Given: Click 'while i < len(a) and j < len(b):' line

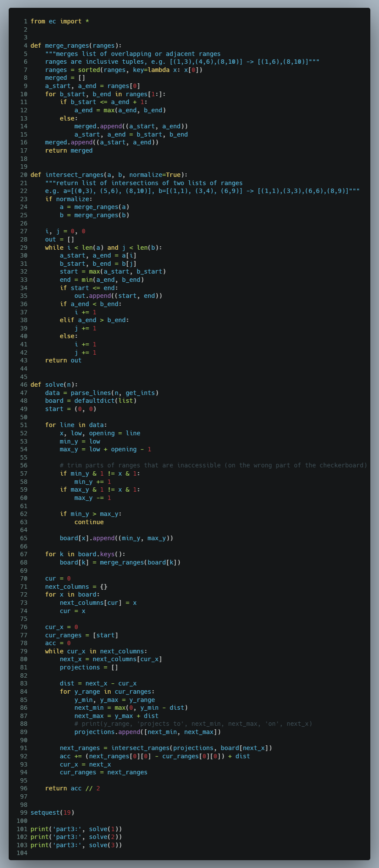Looking at the screenshot, I should click(104, 248).
